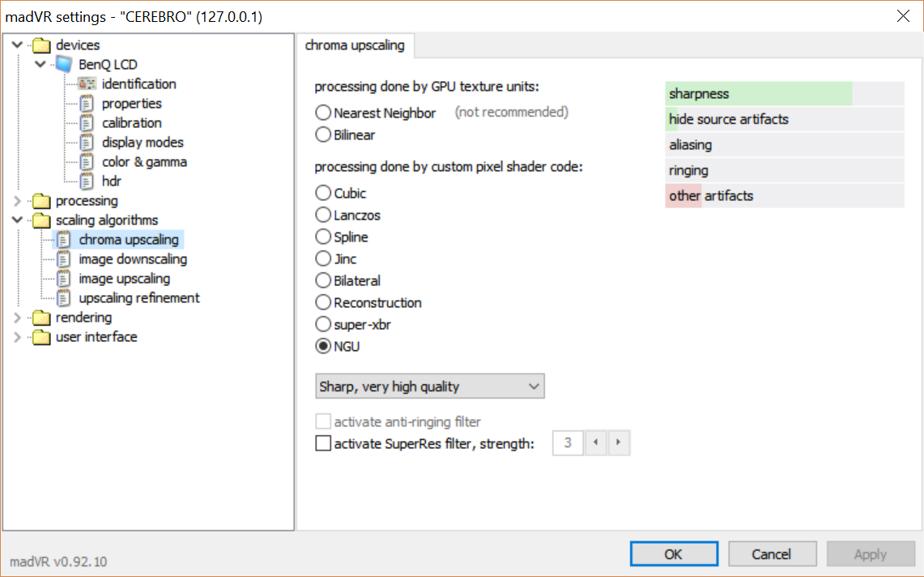Viewport: 924px width, 577px height.
Task: Click the calibration page icon
Action: (x=87, y=123)
